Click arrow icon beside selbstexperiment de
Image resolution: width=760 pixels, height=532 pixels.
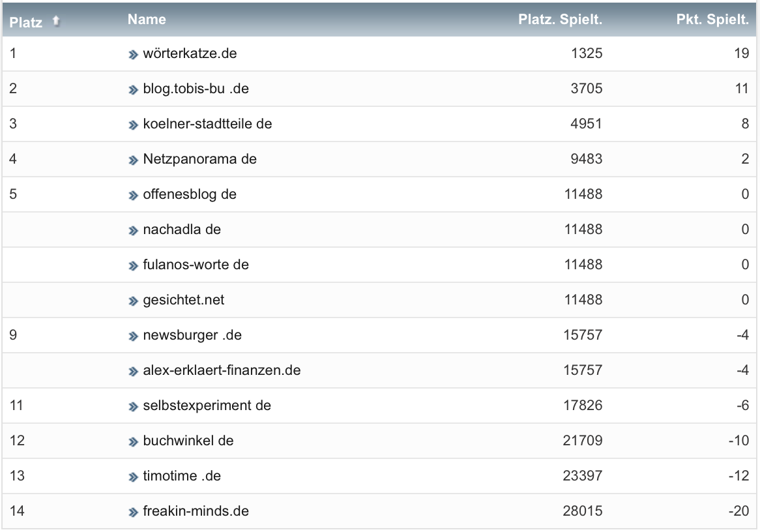click(x=133, y=407)
